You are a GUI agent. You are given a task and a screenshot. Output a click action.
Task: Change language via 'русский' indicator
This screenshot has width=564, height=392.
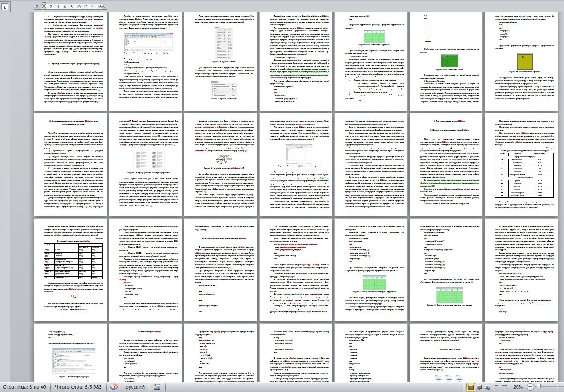tap(136, 387)
